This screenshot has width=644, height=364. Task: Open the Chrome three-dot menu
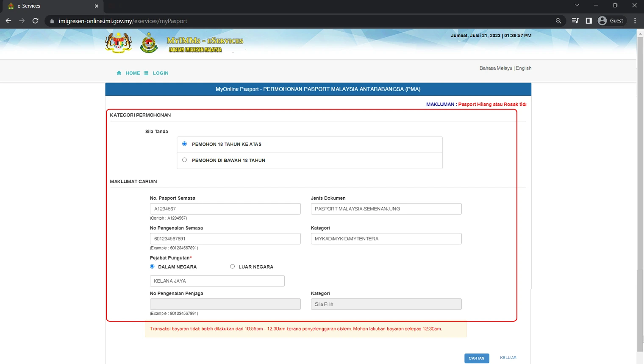[x=635, y=21]
